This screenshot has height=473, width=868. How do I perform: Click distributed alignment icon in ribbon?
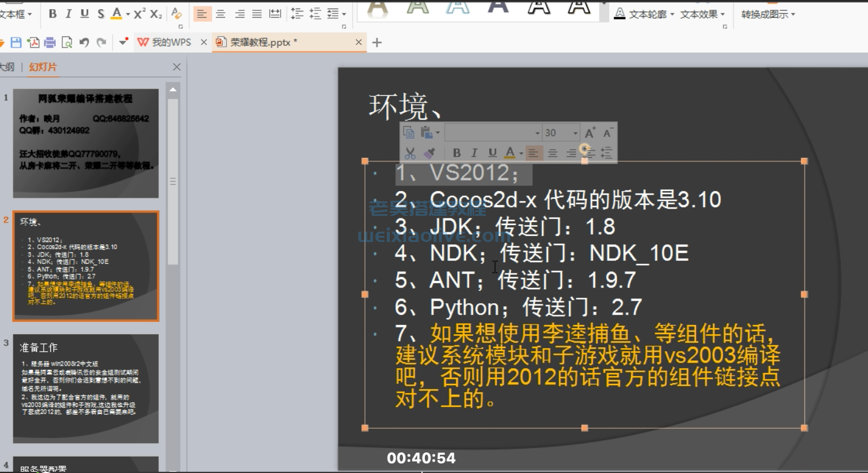275,14
